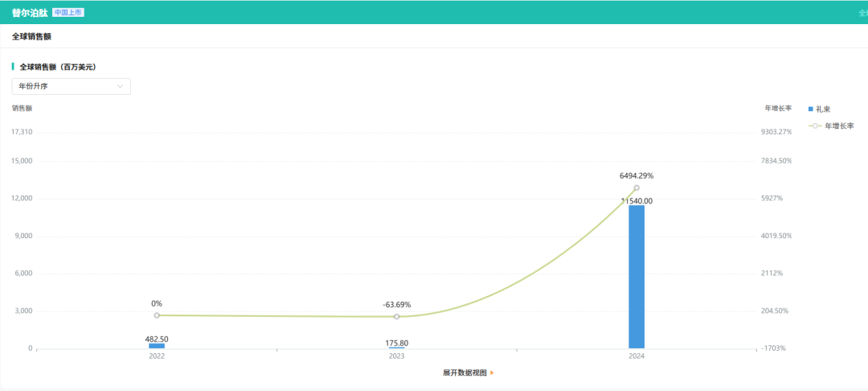Click the blue 礼来 legend square

811,109
